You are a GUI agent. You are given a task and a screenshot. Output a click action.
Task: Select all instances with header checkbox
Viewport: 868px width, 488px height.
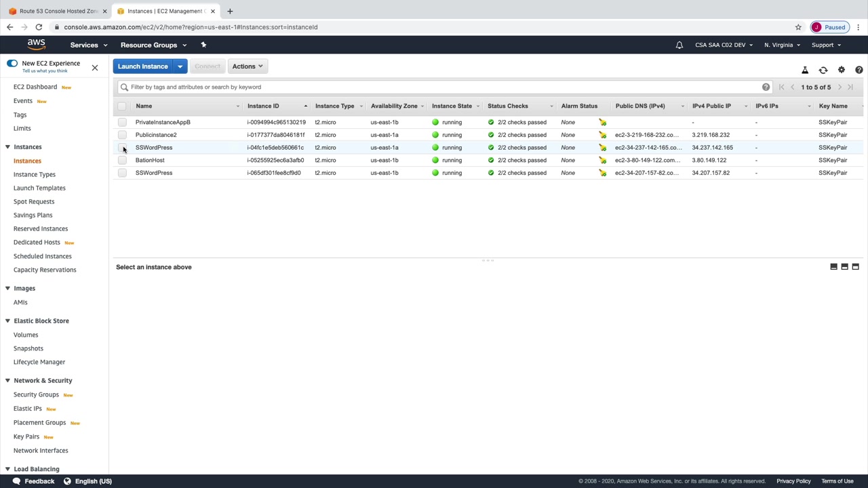click(x=122, y=106)
